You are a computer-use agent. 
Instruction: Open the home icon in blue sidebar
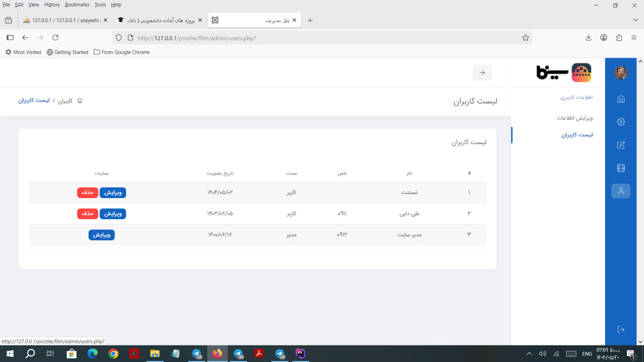click(621, 99)
